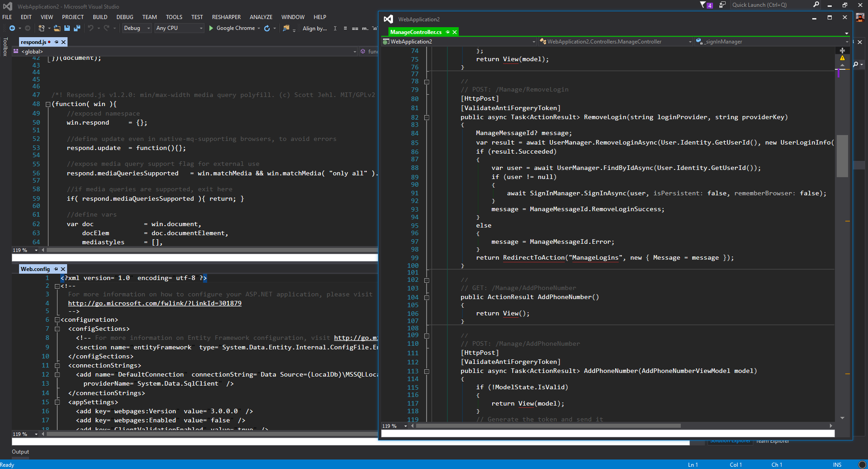
Task: Click the Refresh browser icon
Action: pyautogui.click(x=267, y=28)
